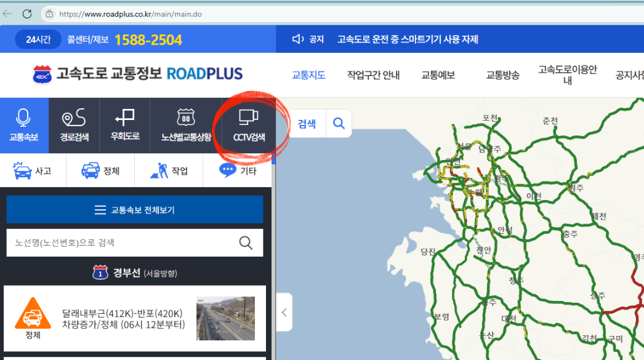Open the 작업구간 안내 menu
644x360 pixels.
click(373, 75)
